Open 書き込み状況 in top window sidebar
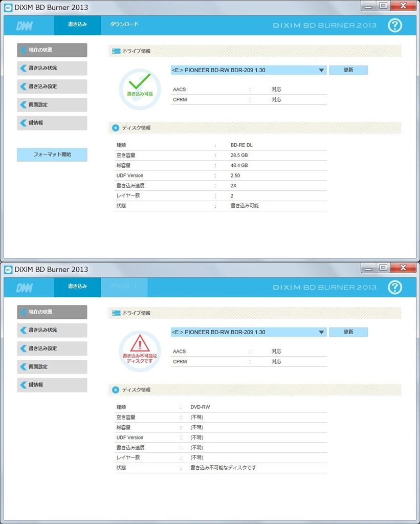 point(52,68)
